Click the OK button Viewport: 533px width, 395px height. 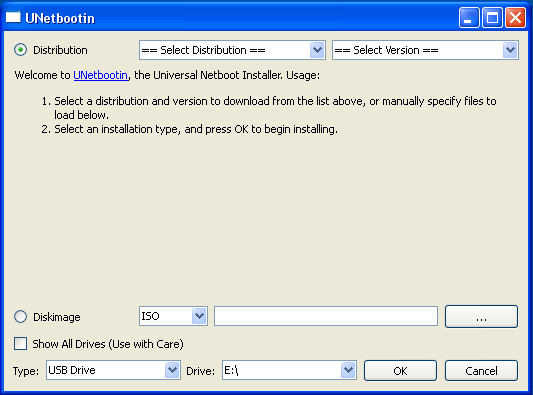[x=400, y=371]
